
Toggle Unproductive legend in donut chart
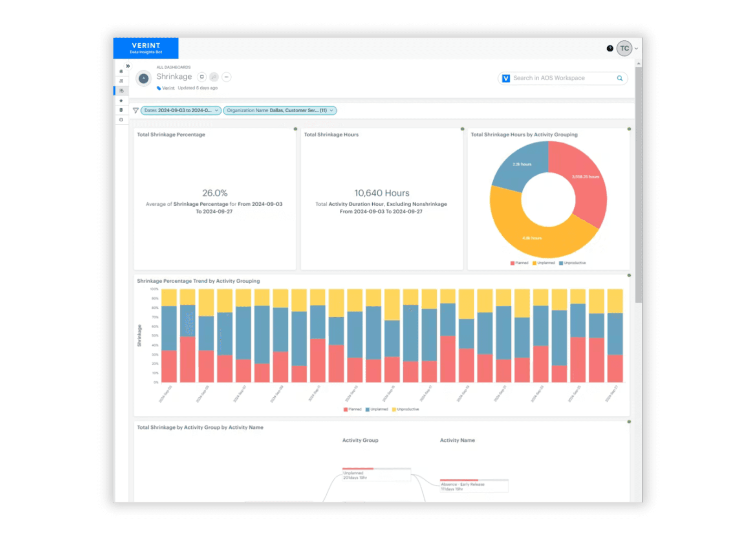click(572, 263)
